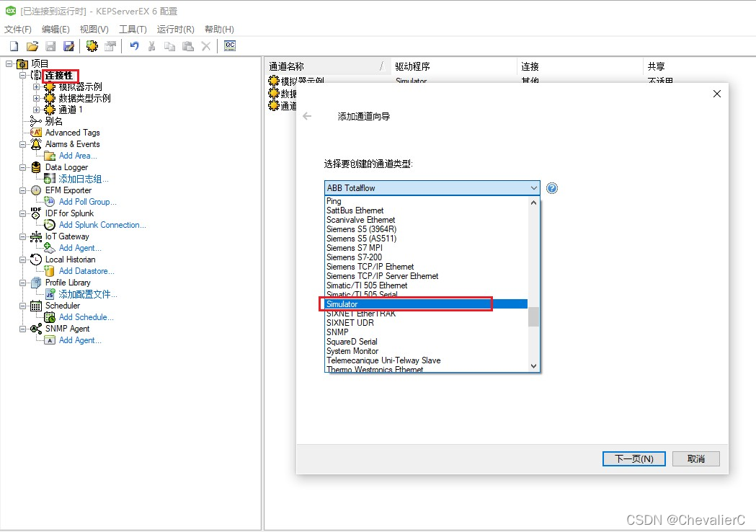Close the 添加通道向导 dialog
Image resolution: width=756 pixels, height=532 pixels.
717,94
